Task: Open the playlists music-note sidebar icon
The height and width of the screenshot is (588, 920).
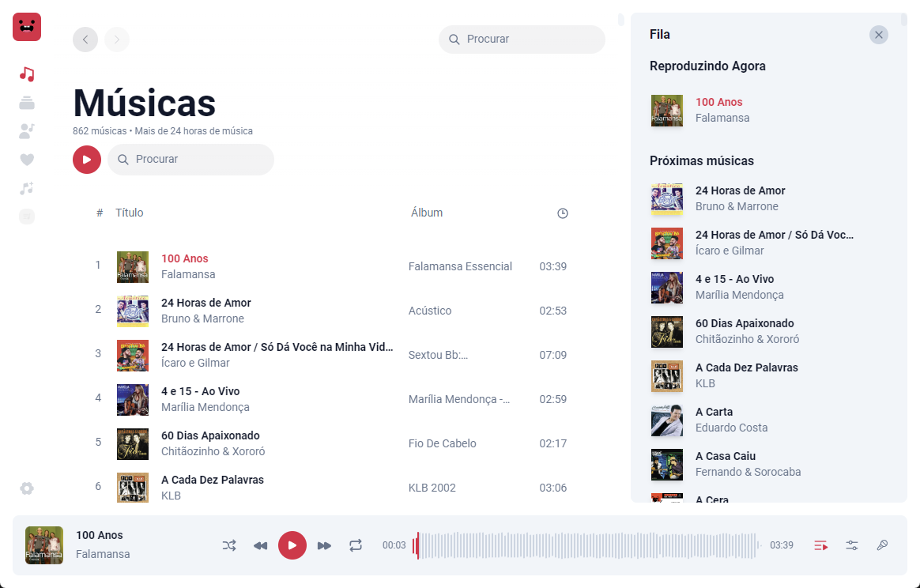Action: tap(27, 188)
